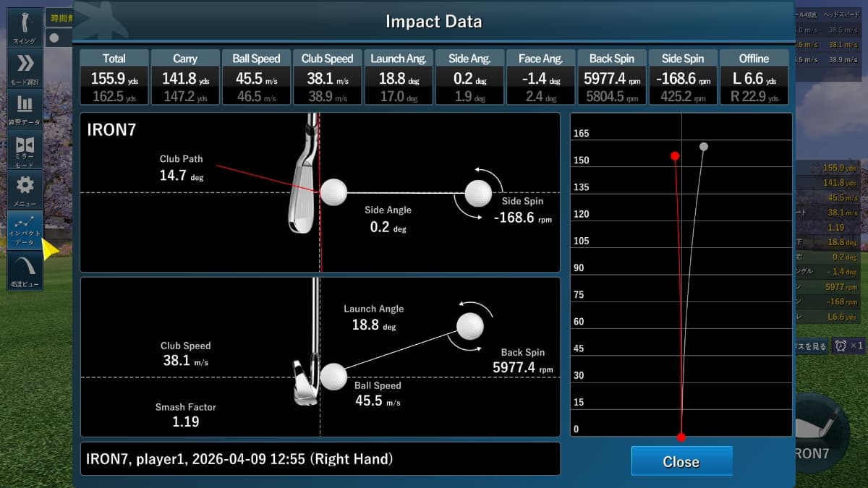Close the Impact Data dialog
This screenshot has height=488, width=868.
(681, 461)
